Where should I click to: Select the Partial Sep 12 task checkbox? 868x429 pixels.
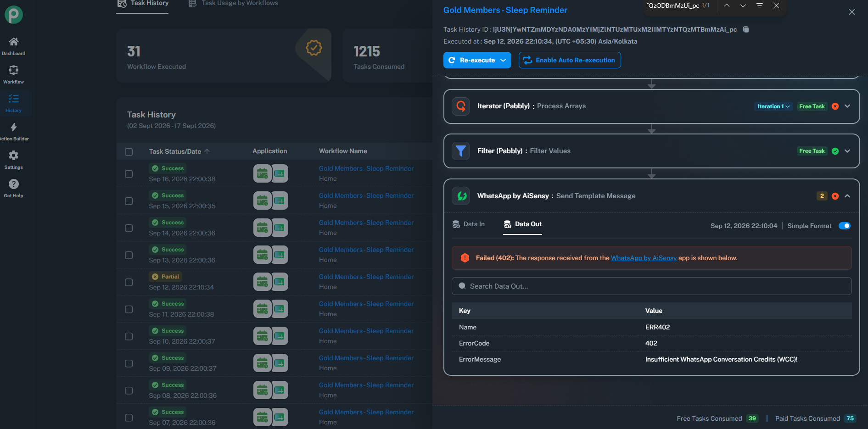pyautogui.click(x=129, y=282)
